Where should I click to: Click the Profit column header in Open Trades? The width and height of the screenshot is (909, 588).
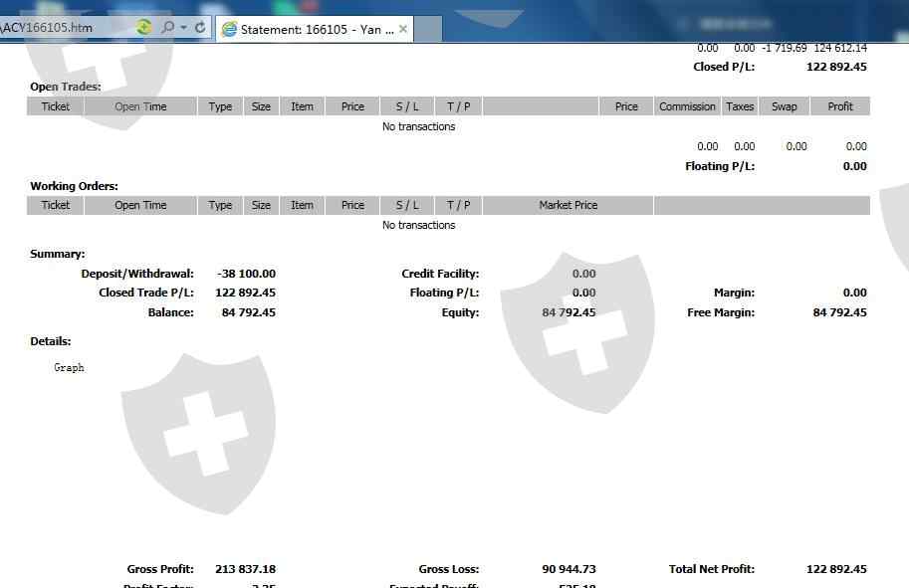(x=840, y=106)
